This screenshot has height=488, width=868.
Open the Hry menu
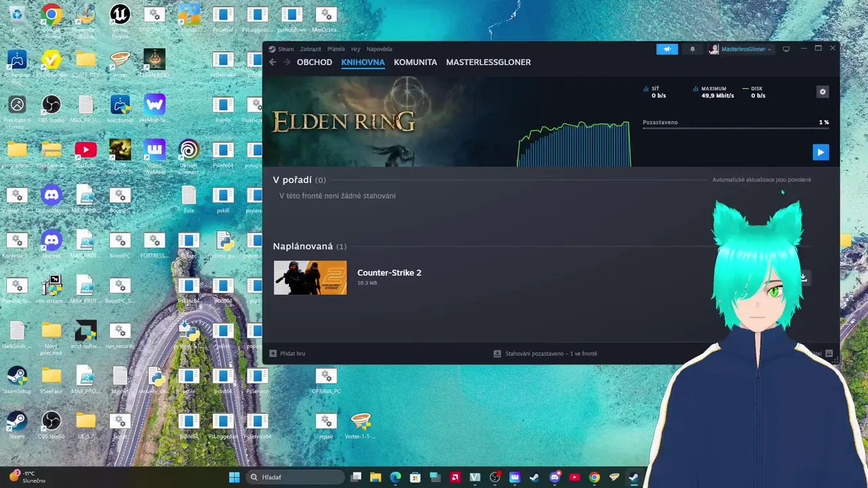coord(355,49)
